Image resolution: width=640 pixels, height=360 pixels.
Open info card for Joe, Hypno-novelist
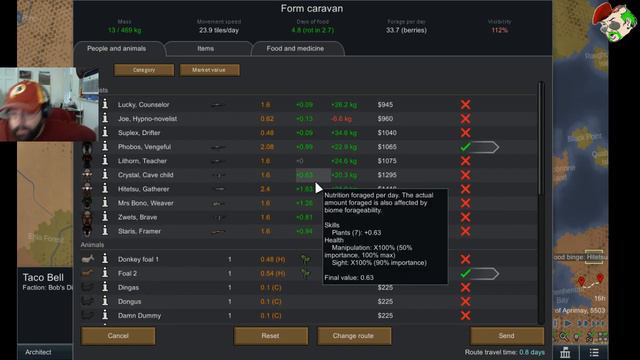pos(105,118)
